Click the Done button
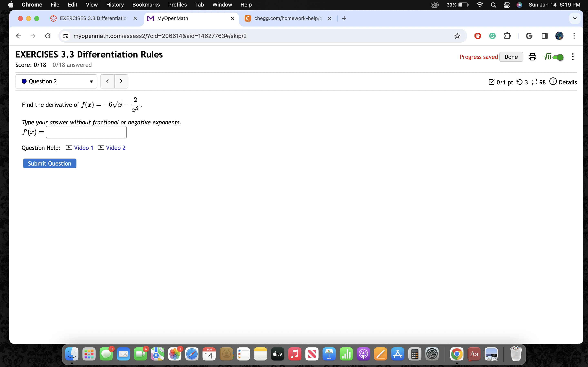The width and height of the screenshot is (588, 367). click(511, 57)
